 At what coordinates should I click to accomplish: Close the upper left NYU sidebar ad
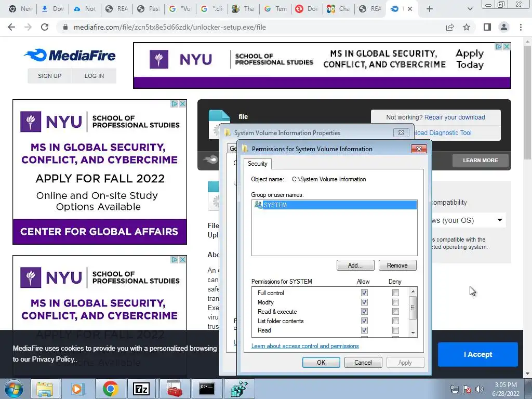click(x=182, y=103)
